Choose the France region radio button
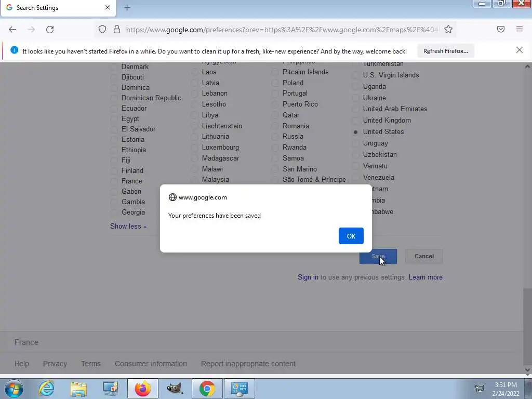 [114, 181]
